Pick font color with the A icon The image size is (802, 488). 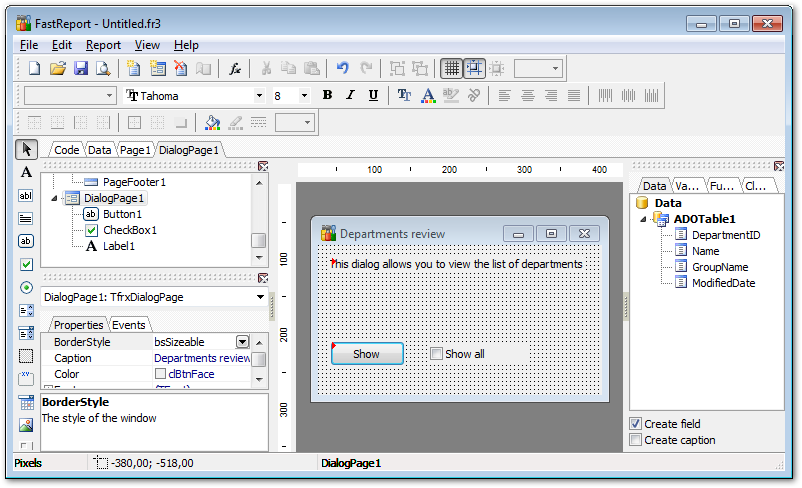(428, 95)
